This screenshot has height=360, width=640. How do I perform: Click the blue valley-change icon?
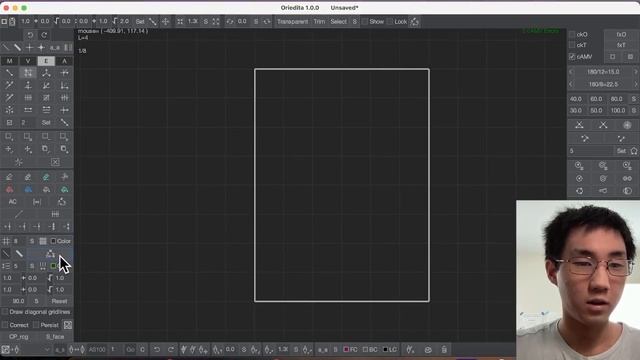point(28,189)
